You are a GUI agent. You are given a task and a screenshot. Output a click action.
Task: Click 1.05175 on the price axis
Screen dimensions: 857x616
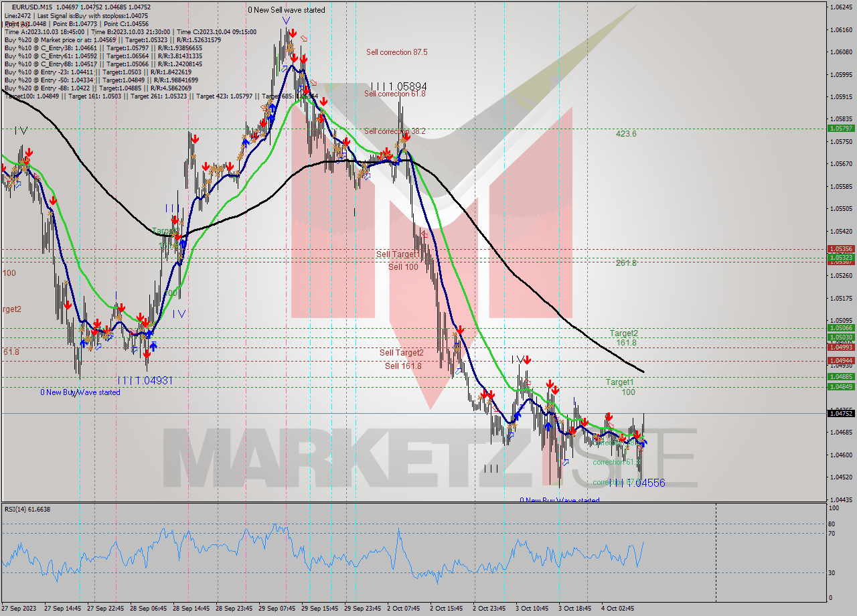(841, 298)
